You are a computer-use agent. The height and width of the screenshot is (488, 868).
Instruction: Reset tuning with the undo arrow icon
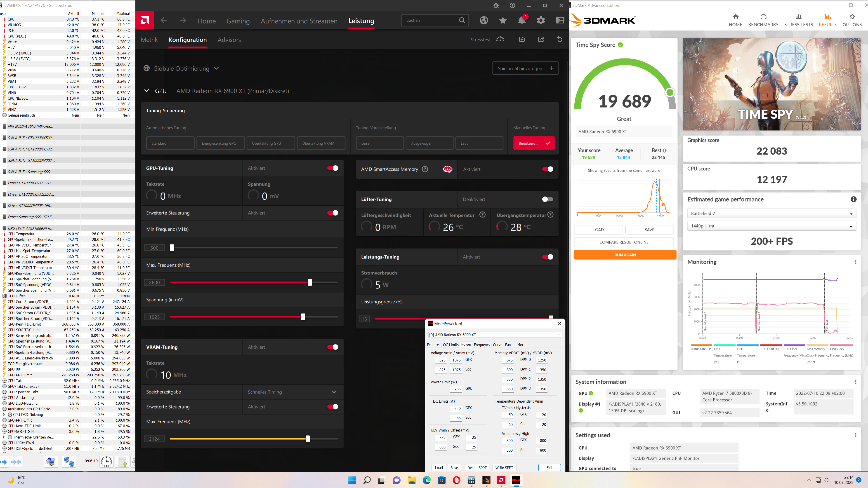click(559, 39)
